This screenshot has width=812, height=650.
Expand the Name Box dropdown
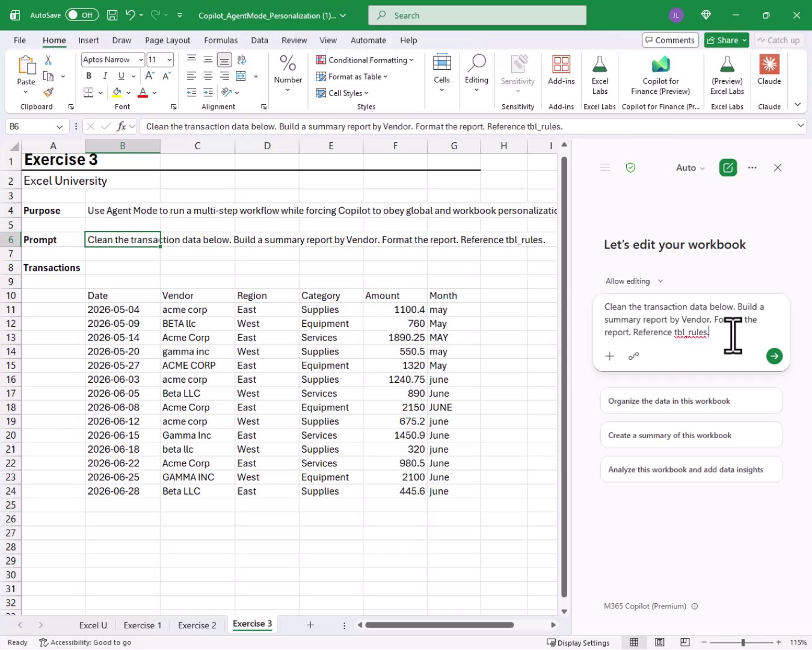60,126
